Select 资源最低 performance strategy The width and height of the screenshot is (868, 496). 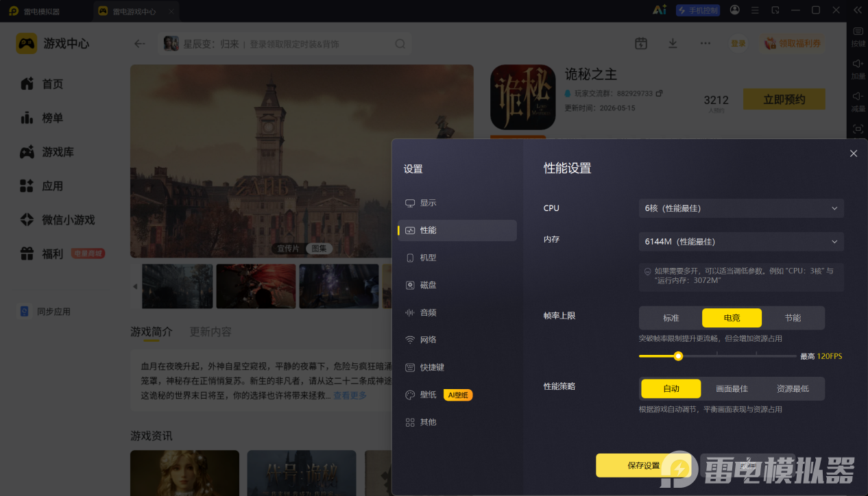tap(793, 388)
